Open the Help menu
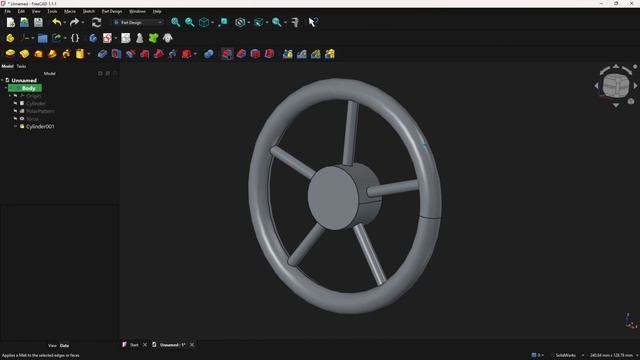 157,11
